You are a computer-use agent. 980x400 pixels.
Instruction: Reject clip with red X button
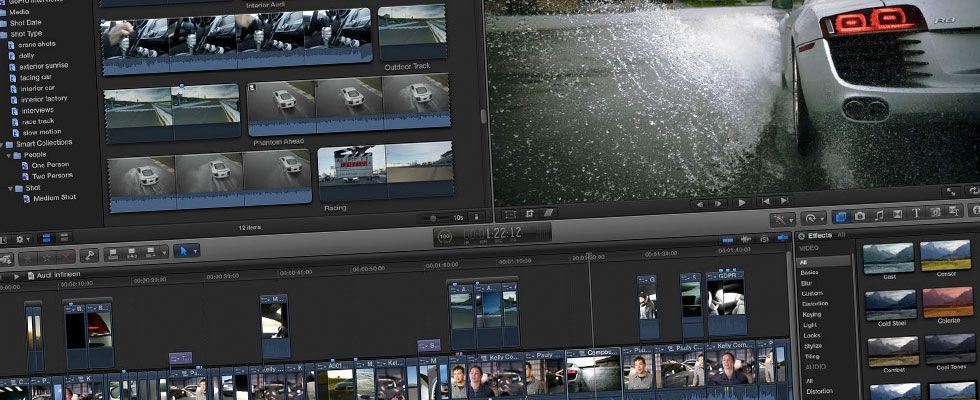point(66,256)
